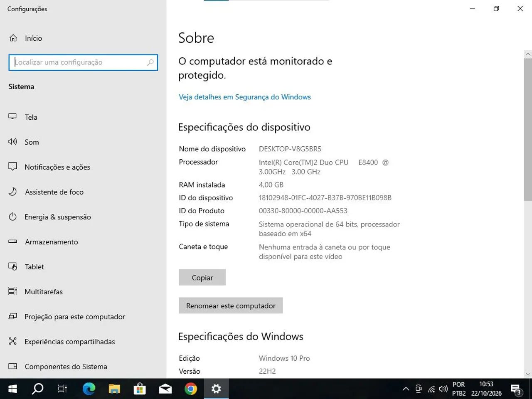This screenshot has width=532, height=399.
Task: Click the POR PTB2 language indicator
Action: pos(459,389)
